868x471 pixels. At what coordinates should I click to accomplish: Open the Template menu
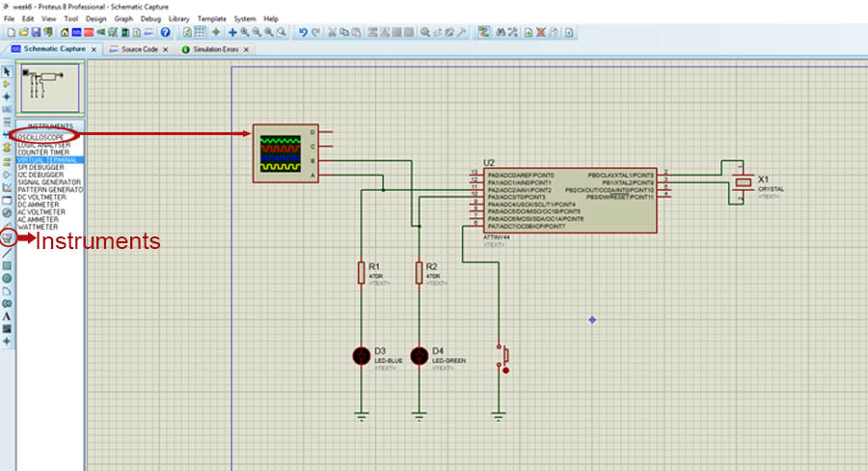pyautogui.click(x=212, y=19)
